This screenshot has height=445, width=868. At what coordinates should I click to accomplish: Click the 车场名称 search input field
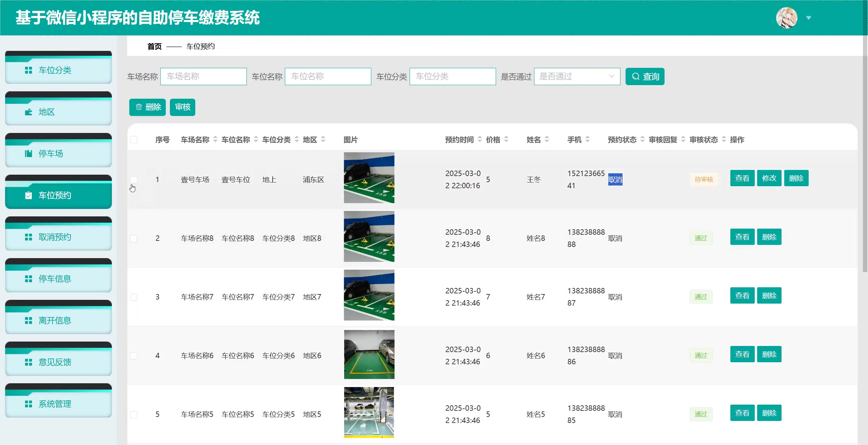point(203,77)
